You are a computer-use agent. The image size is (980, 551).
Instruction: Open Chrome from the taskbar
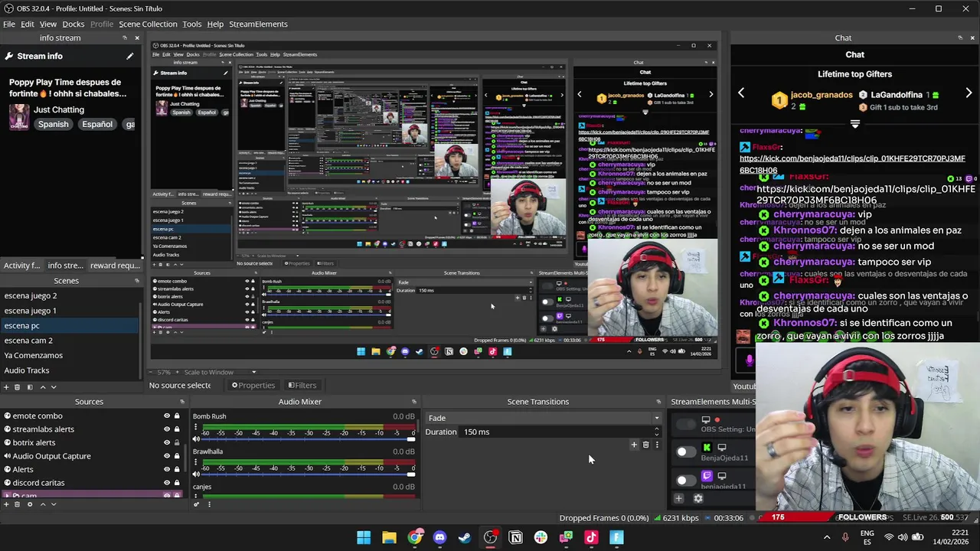click(414, 538)
